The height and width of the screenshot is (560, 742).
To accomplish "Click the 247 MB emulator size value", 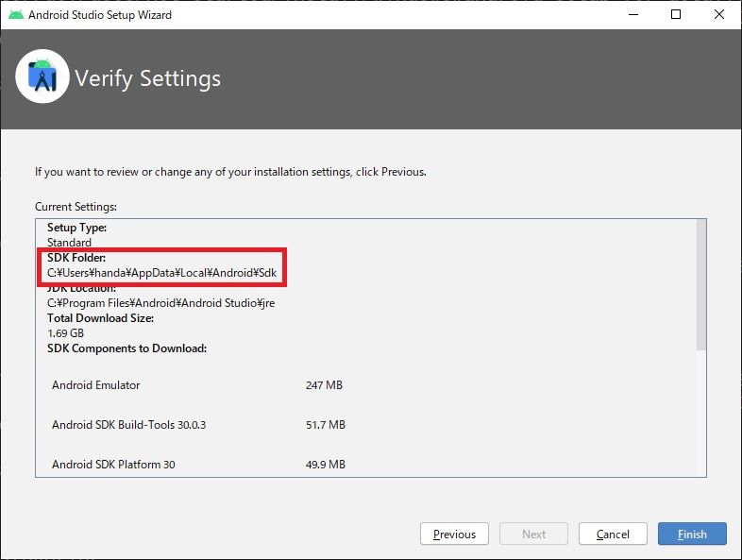I will (324, 385).
